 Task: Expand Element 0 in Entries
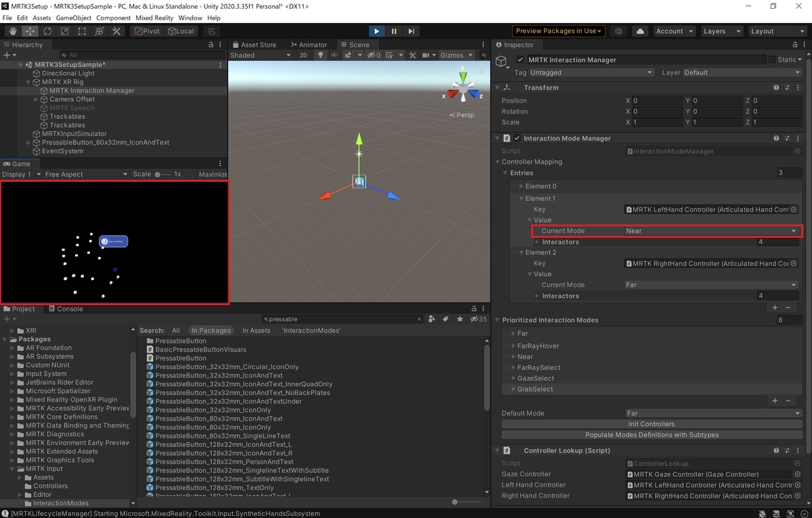[x=521, y=186]
